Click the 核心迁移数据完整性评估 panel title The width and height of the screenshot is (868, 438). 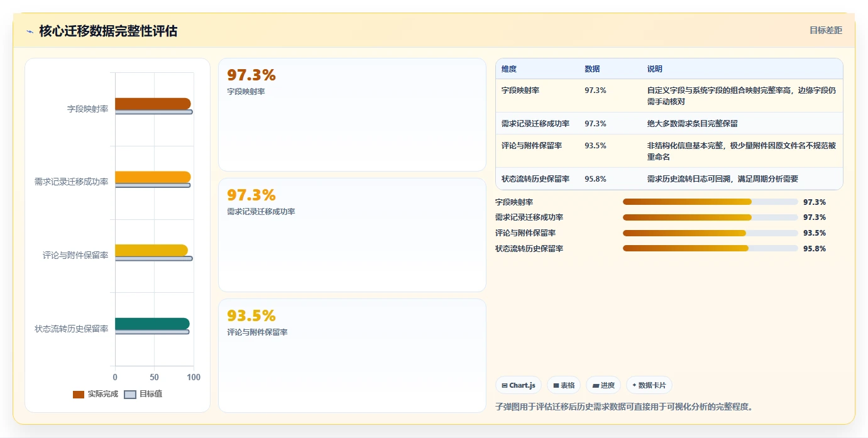(108, 31)
